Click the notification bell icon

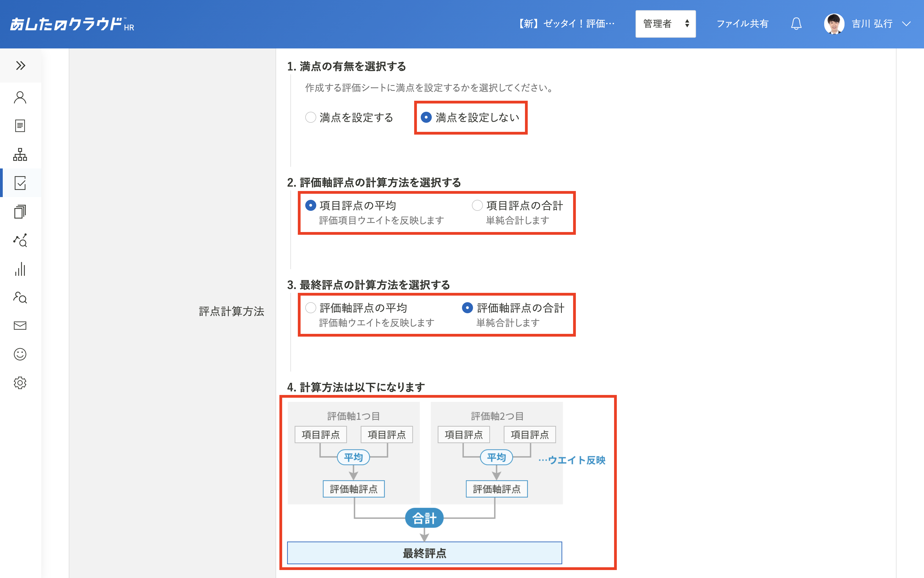(796, 24)
